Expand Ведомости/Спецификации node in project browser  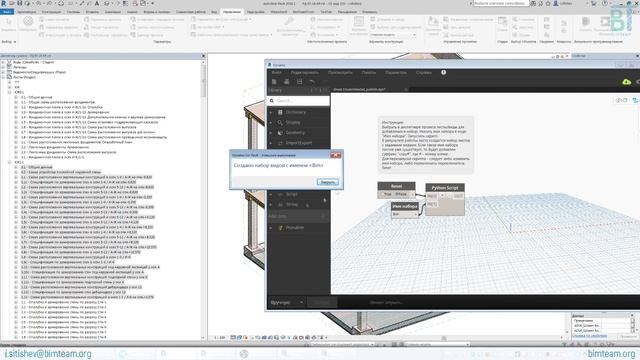coord(3,72)
